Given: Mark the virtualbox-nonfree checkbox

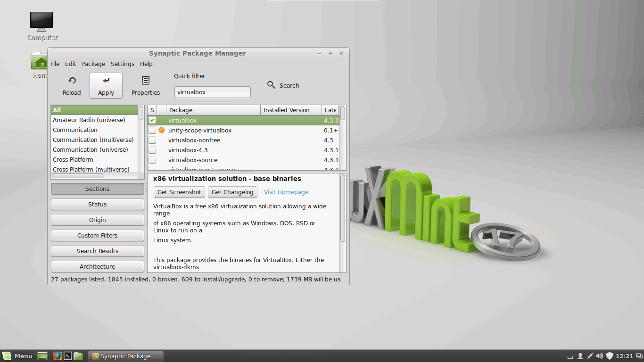Looking at the screenshot, I should coord(152,140).
